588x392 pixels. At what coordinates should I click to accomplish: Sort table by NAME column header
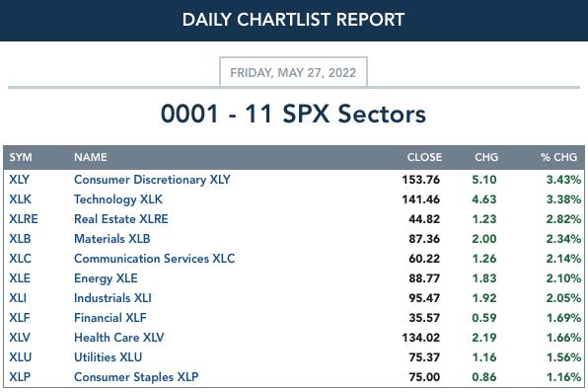click(91, 157)
